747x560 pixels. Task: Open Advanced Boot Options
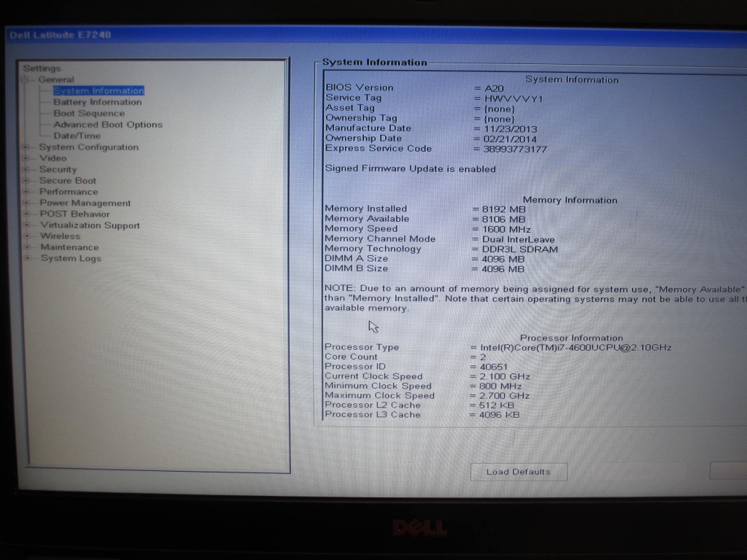click(108, 124)
